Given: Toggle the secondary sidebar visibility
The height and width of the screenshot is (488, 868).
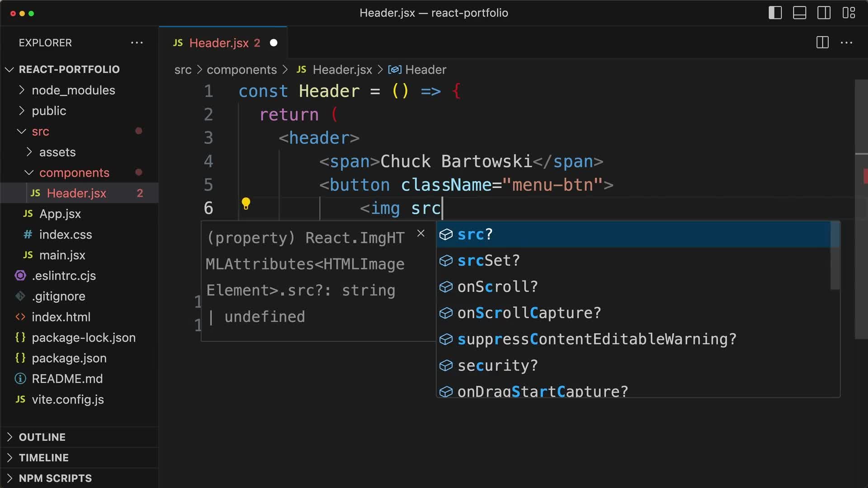Looking at the screenshot, I should tap(824, 13).
